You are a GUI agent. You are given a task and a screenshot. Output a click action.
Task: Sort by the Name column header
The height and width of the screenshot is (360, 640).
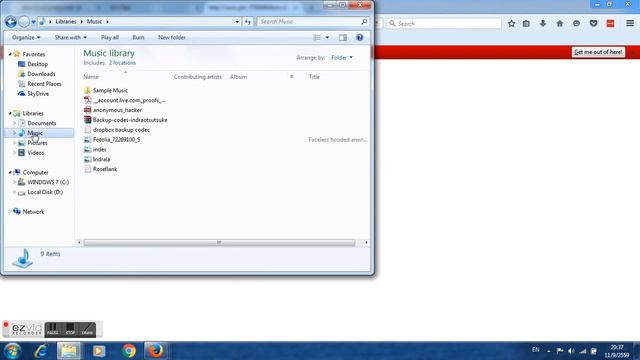91,77
